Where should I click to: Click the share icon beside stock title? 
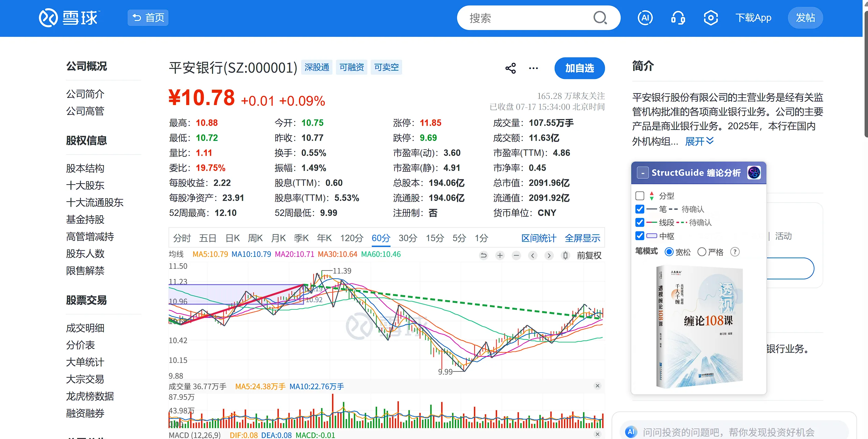click(511, 68)
